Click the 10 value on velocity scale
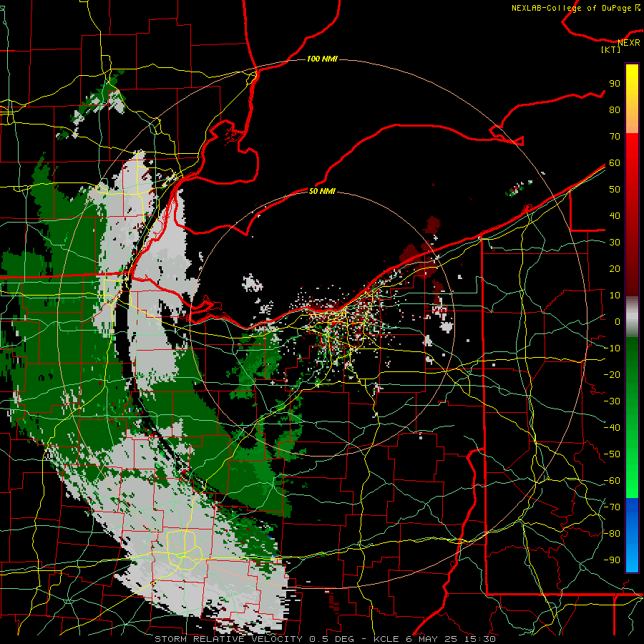 point(615,296)
